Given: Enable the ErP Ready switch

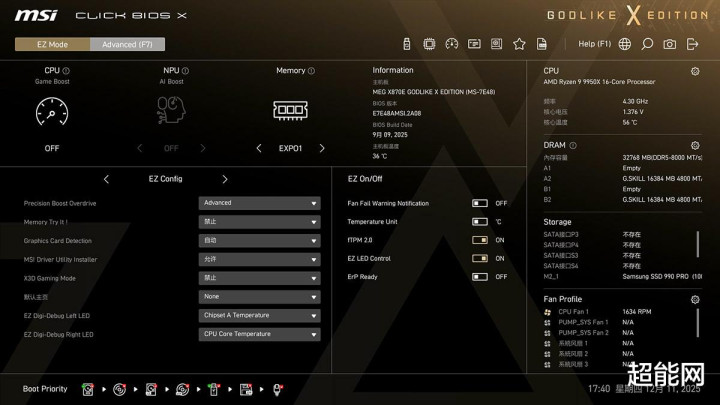Looking at the screenshot, I should tap(480, 276).
